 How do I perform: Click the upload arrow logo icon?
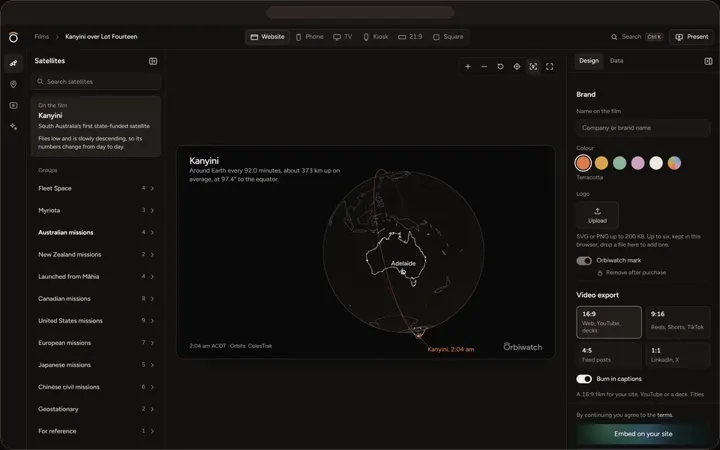click(597, 211)
